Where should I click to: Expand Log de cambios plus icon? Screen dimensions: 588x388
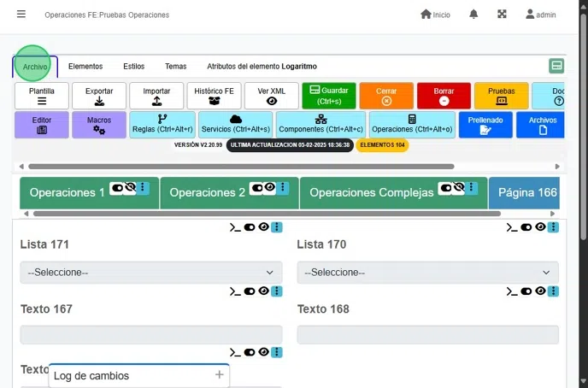click(220, 374)
